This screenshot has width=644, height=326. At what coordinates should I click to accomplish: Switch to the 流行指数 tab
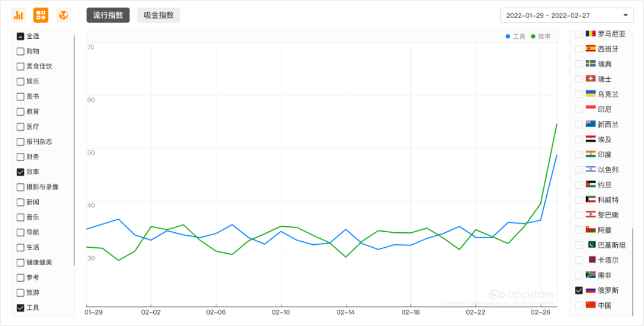click(108, 16)
